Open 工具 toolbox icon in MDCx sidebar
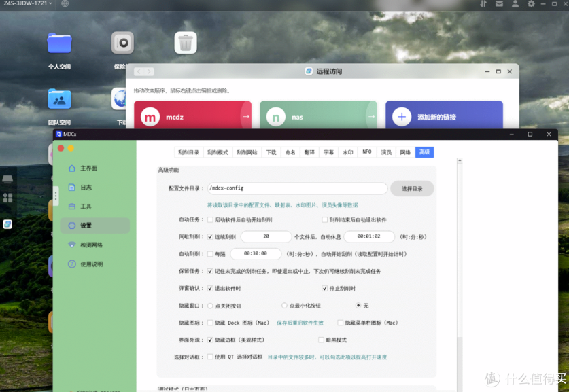This screenshot has width=569, height=392. (x=72, y=207)
